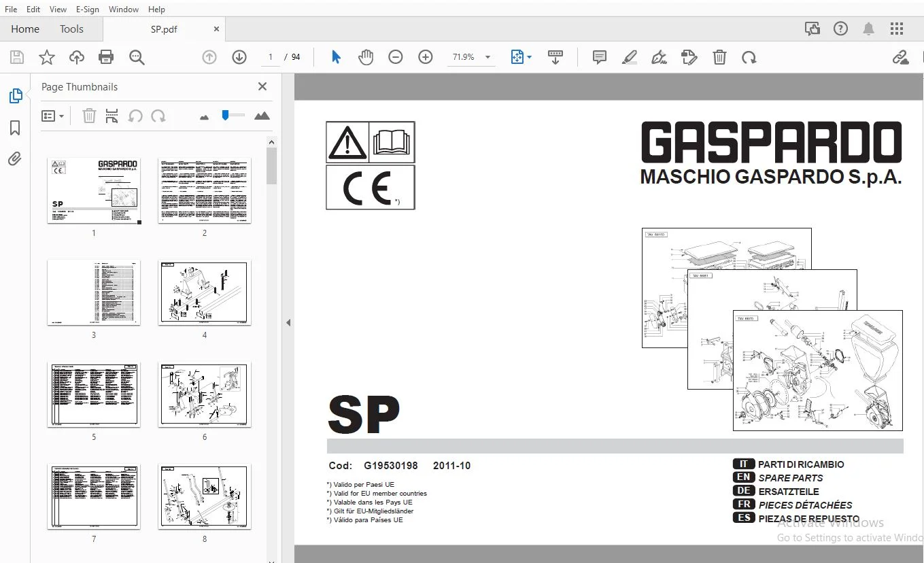Go to previous page arrow
The image size is (924, 563).
209,58
